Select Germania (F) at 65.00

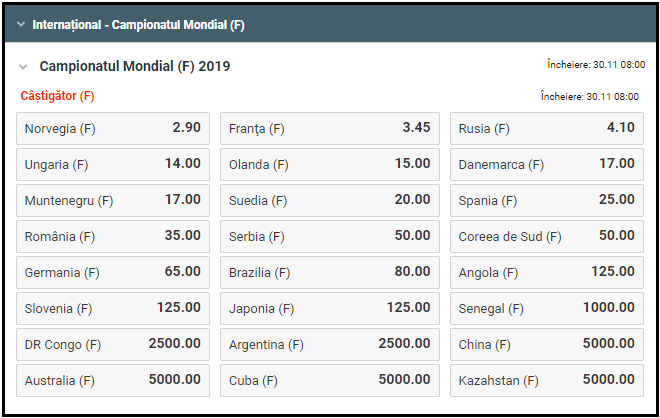113,272
